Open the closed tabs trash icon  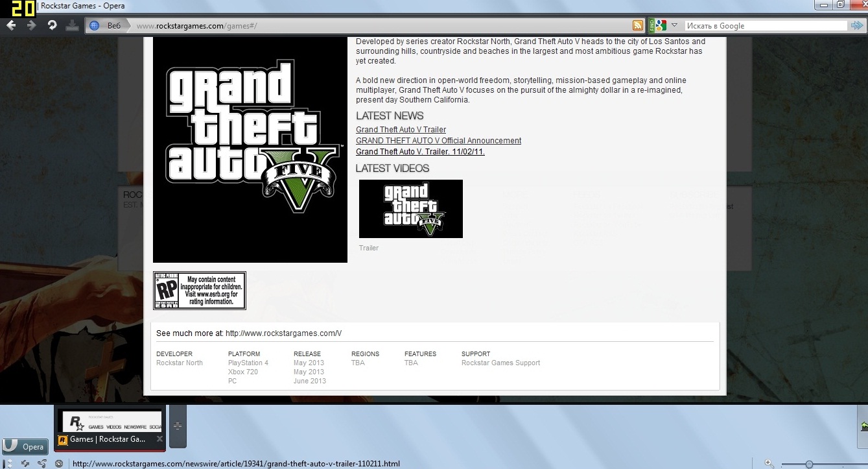click(864, 426)
